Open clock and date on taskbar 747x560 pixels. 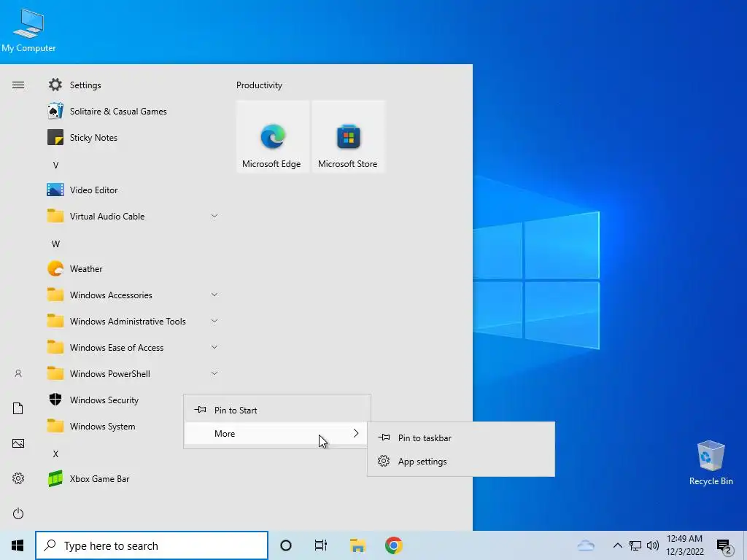click(x=684, y=545)
